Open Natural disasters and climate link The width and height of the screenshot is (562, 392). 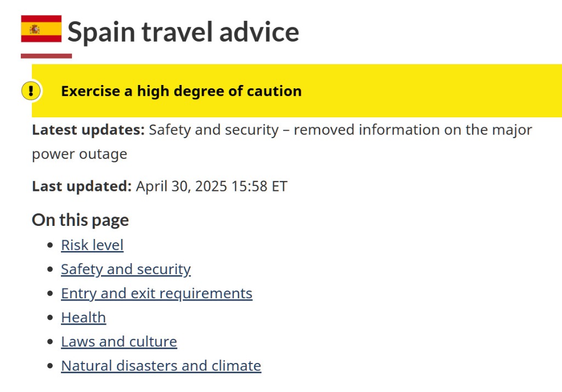(161, 366)
